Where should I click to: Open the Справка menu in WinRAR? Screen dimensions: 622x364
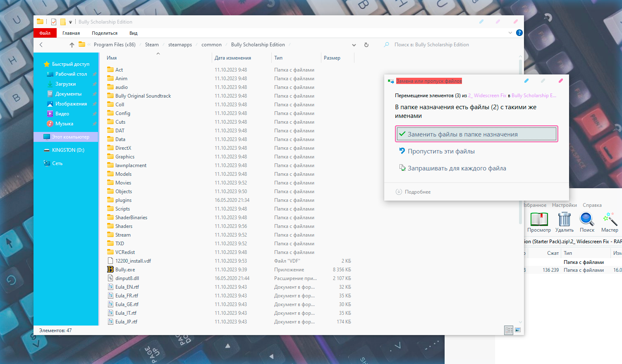coord(592,205)
